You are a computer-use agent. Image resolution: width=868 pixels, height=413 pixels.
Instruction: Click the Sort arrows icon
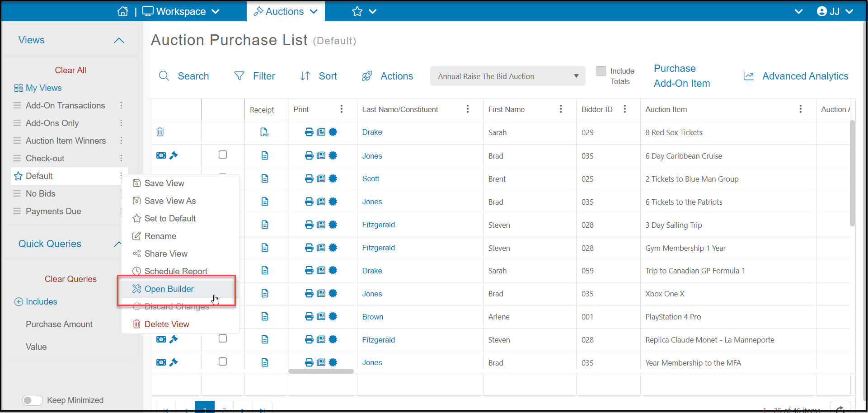click(305, 76)
